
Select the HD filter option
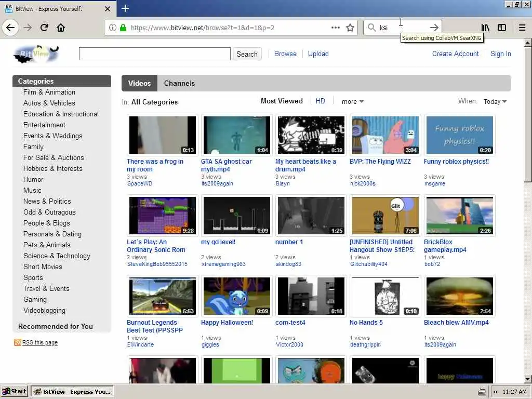click(x=320, y=101)
